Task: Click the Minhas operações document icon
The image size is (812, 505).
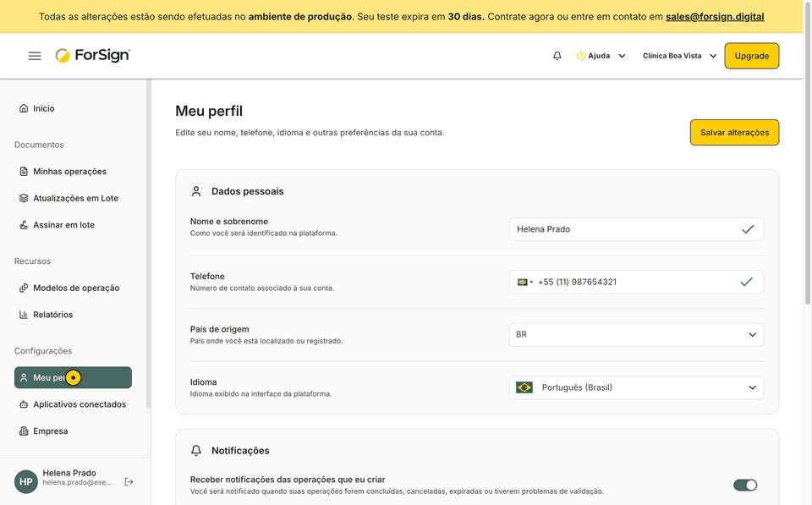Action: pyautogui.click(x=24, y=172)
